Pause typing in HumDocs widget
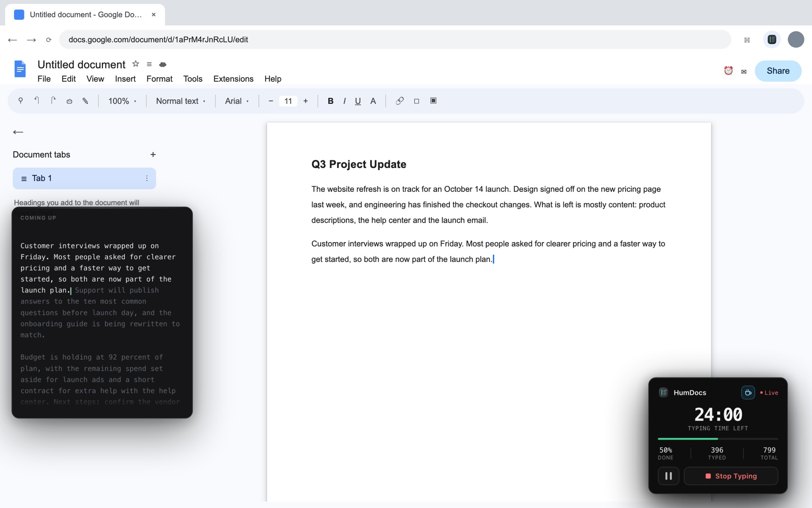Screen dimensions: 812x508 [668, 476]
